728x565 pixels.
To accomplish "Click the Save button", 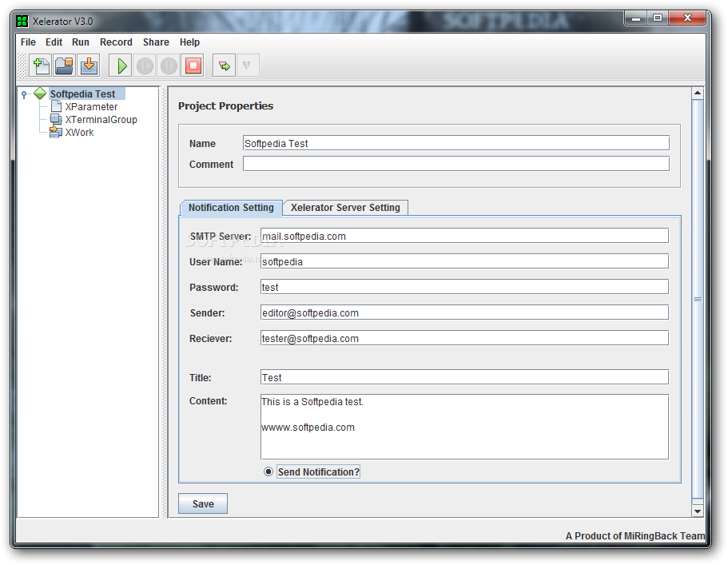I will click(203, 503).
